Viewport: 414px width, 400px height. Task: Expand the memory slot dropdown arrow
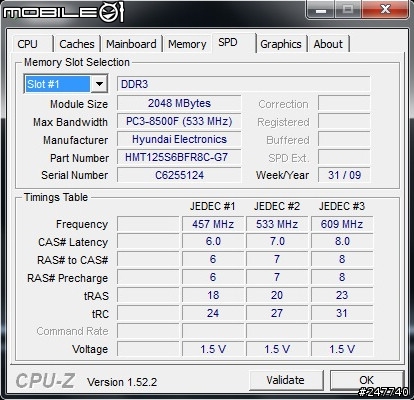[99, 84]
